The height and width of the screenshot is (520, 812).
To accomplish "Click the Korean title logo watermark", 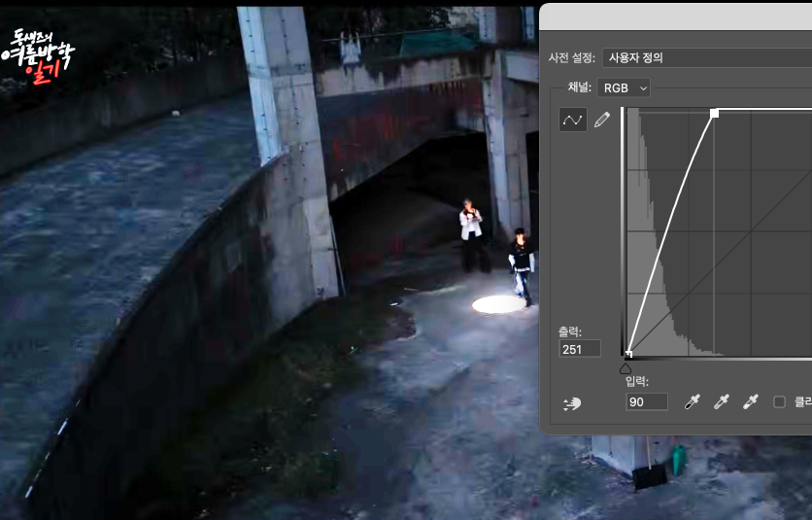I will click(x=38, y=55).
